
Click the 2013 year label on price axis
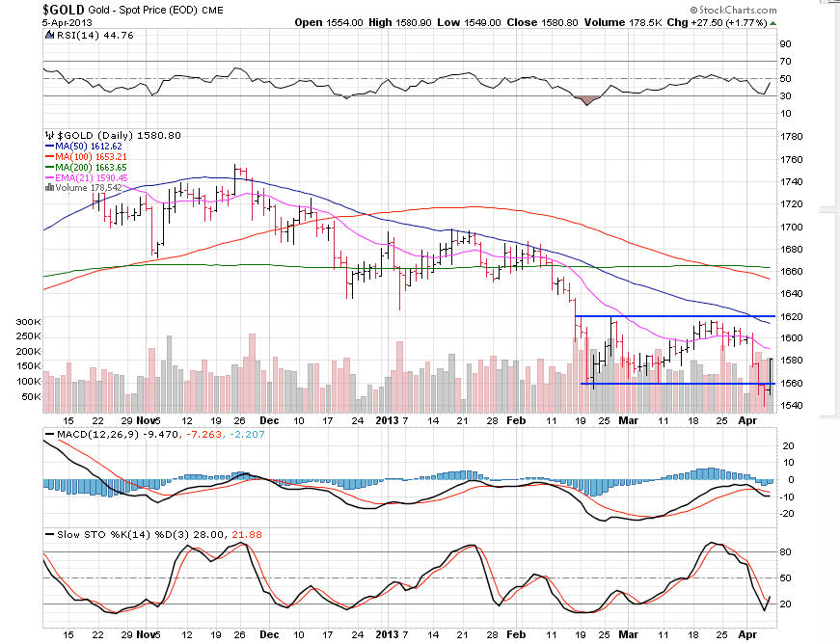387,420
